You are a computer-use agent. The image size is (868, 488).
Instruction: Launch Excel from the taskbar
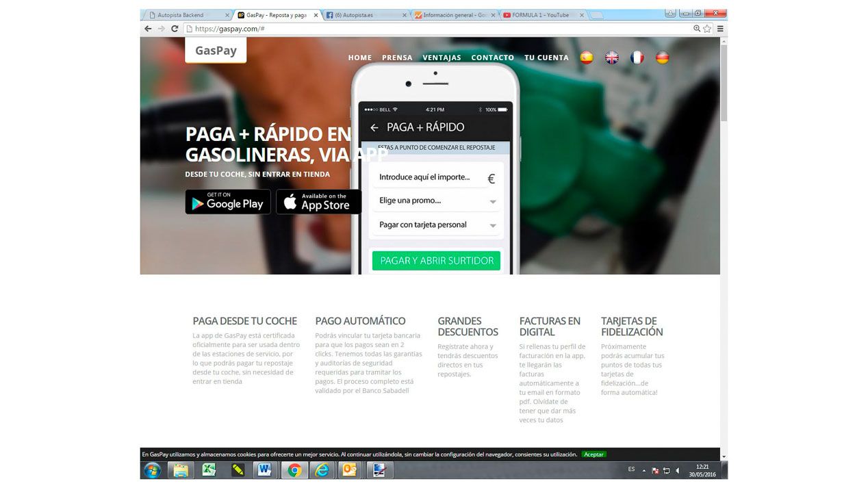coord(209,470)
